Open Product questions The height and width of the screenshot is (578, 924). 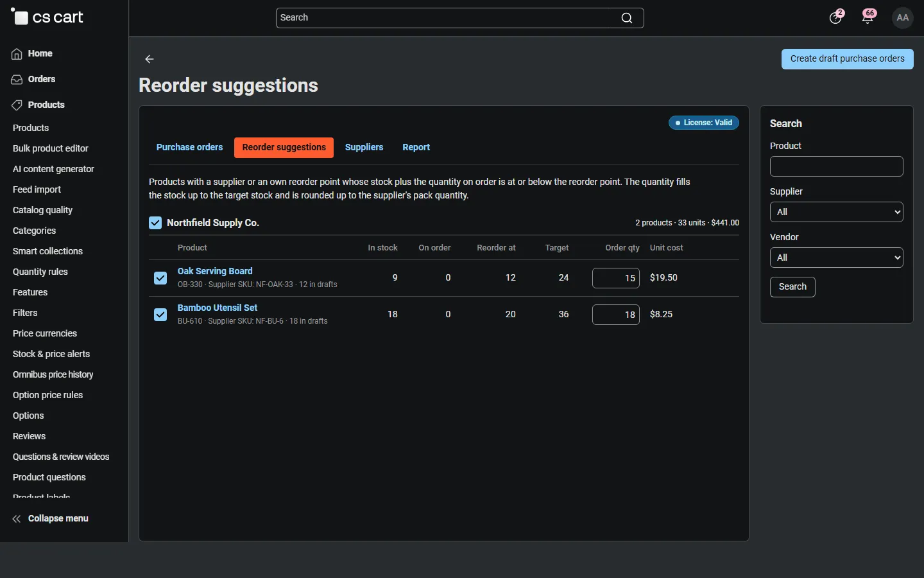coord(49,477)
